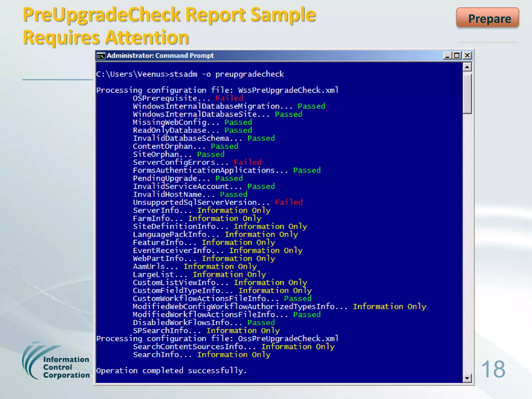The height and width of the screenshot is (399, 532).
Task: Minimize the Command Prompt window
Action: click(x=447, y=56)
